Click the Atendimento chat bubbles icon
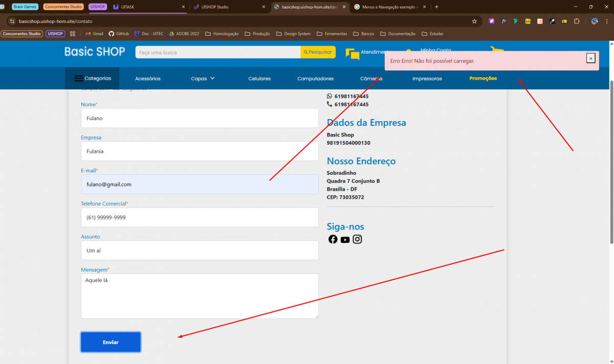The height and width of the screenshot is (364, 614). click(x=353, y=54)
